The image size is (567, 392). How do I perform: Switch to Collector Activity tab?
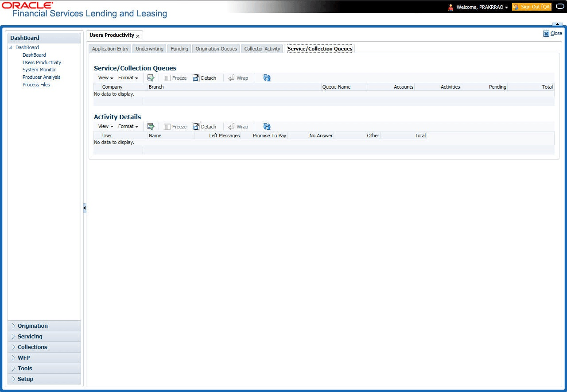coord(262,49)
